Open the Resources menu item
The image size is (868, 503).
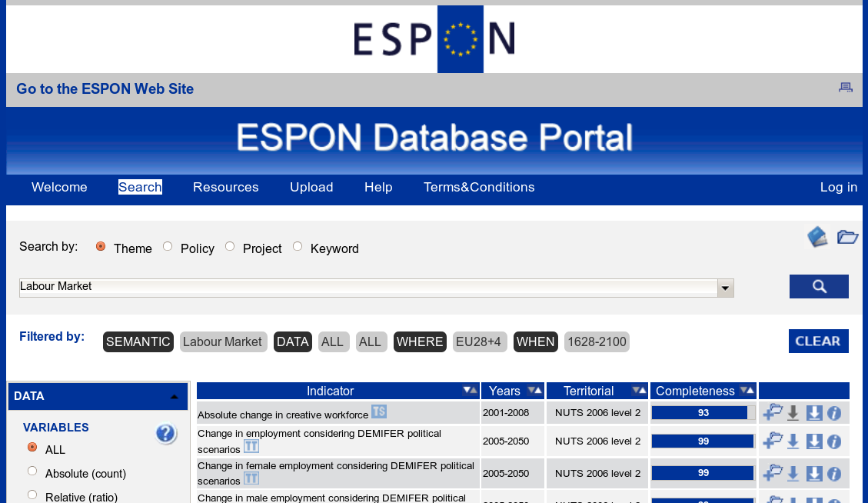click(x=226, y=187)
